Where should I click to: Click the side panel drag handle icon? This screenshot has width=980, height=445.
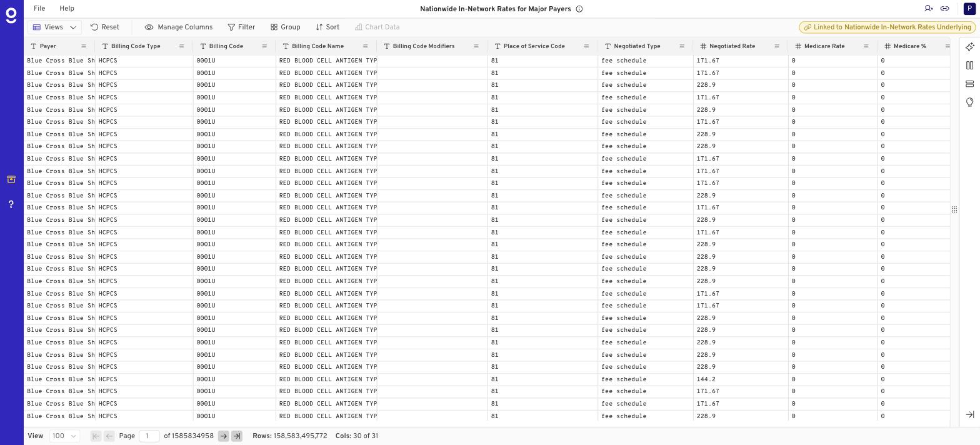click(954, 209)
